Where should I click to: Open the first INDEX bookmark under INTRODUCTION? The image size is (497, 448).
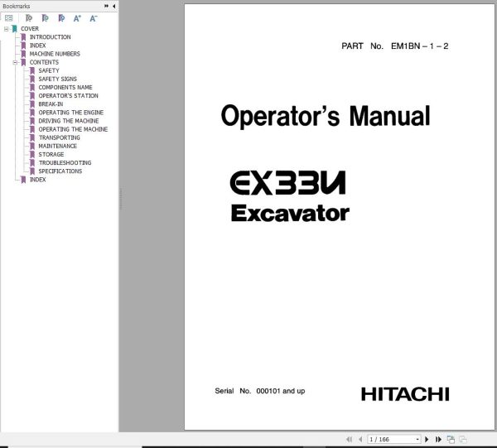pos(38,46)
